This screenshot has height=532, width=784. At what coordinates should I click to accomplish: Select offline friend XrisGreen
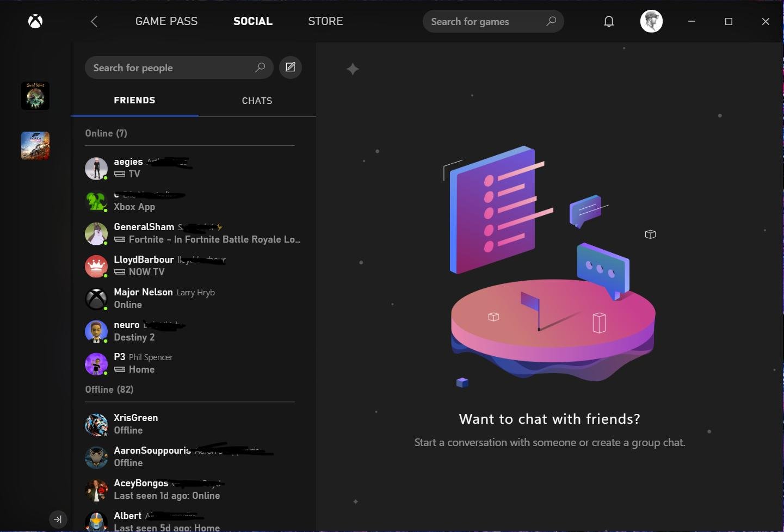[x=193, y=424]
